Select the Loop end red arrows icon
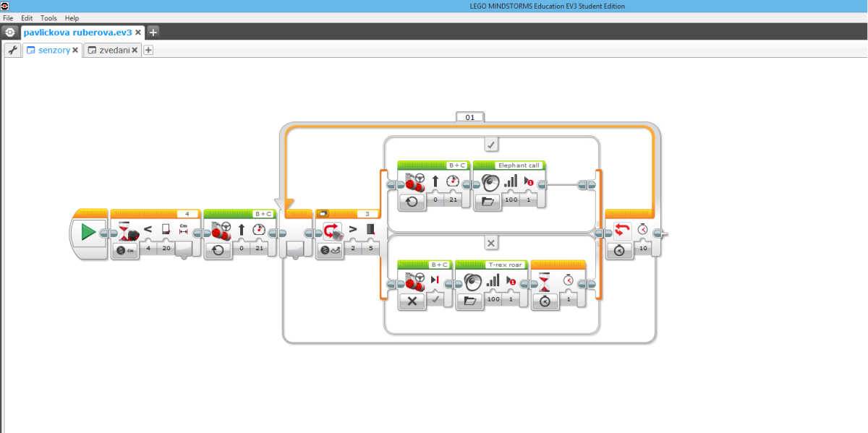The image size is (868, 433). click(622, 230)
